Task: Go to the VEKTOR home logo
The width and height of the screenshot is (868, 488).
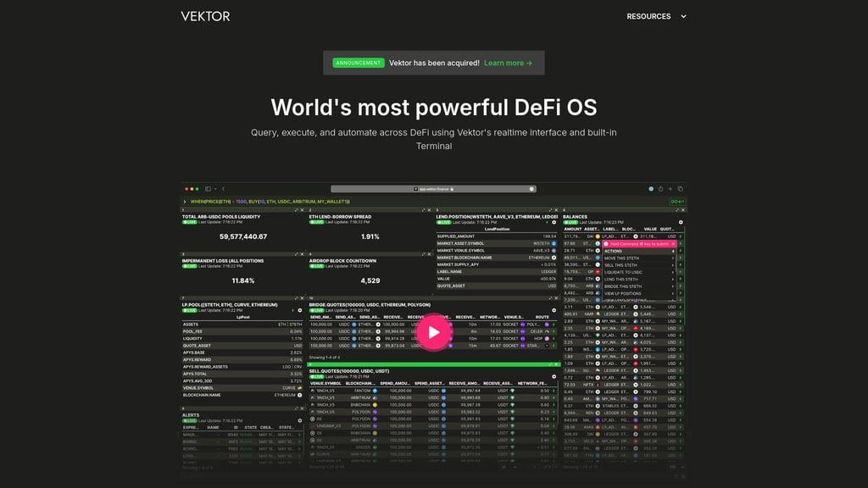Action: (x=205, y=17)
